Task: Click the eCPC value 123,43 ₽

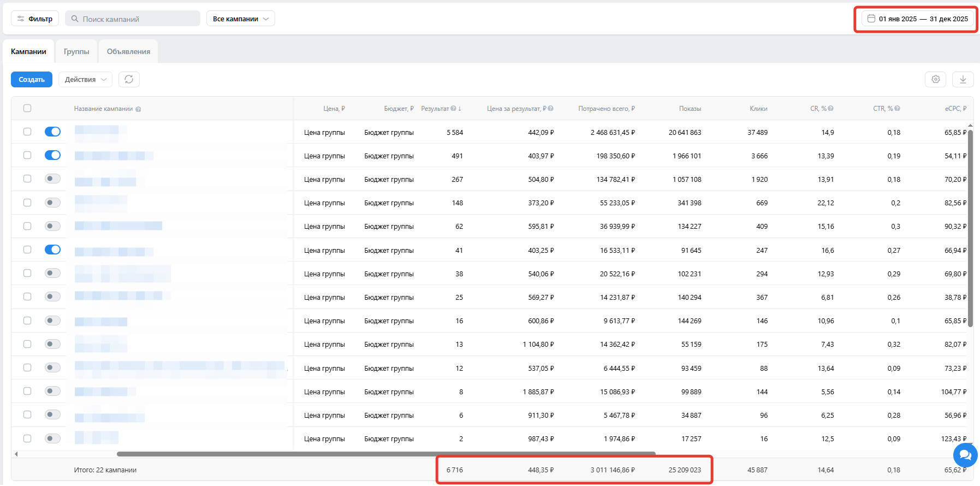Action: (954, 439)
